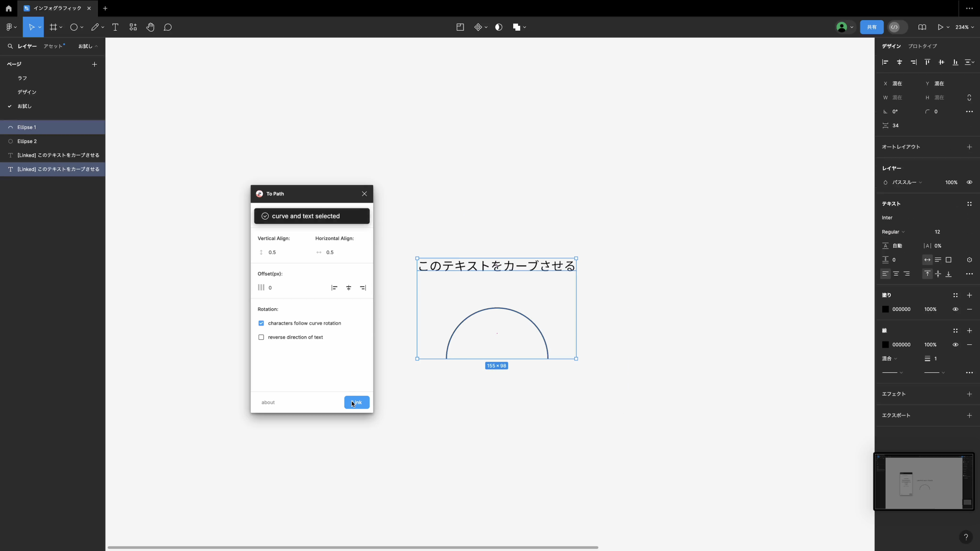
Task: Click align left icon in design panel
Action: point(885,62)
